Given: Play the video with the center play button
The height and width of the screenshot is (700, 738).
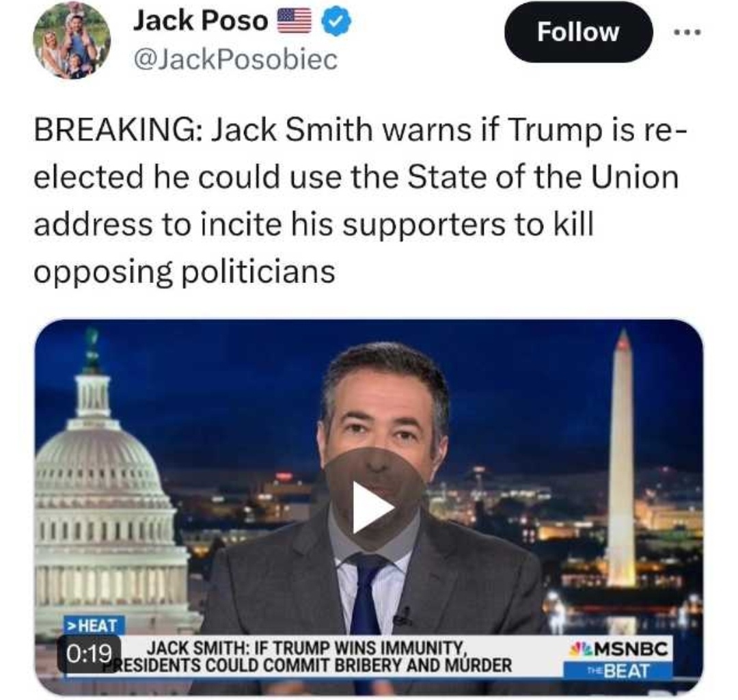Looking at the screenshot, I should point(373,507).
